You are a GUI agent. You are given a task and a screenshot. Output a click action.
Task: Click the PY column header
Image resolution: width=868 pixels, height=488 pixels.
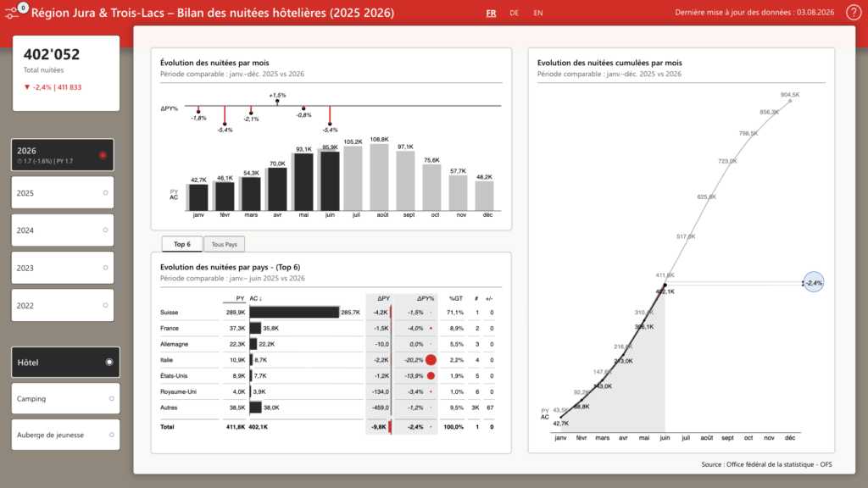coord(240,298)
